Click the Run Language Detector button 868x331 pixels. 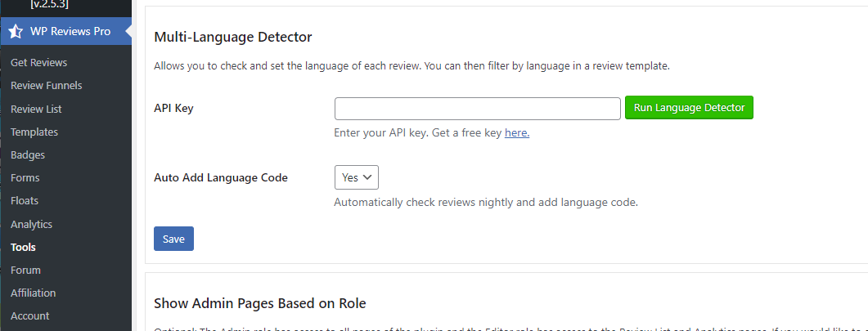point(689,108)
